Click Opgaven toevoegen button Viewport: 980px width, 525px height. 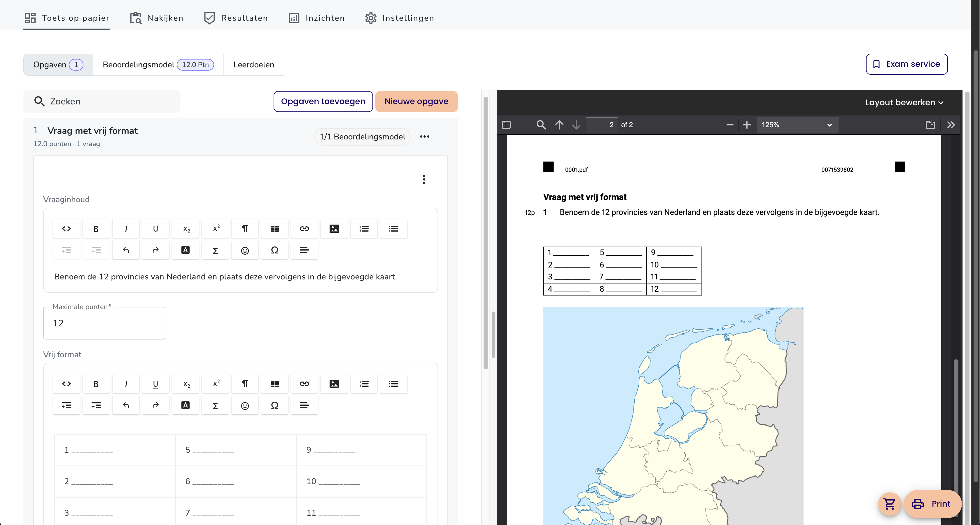click(323, 101)
